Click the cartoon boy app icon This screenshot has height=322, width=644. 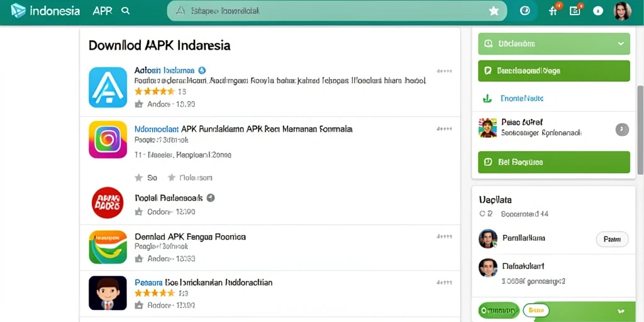pyautogui.click(x=108, y=293)
